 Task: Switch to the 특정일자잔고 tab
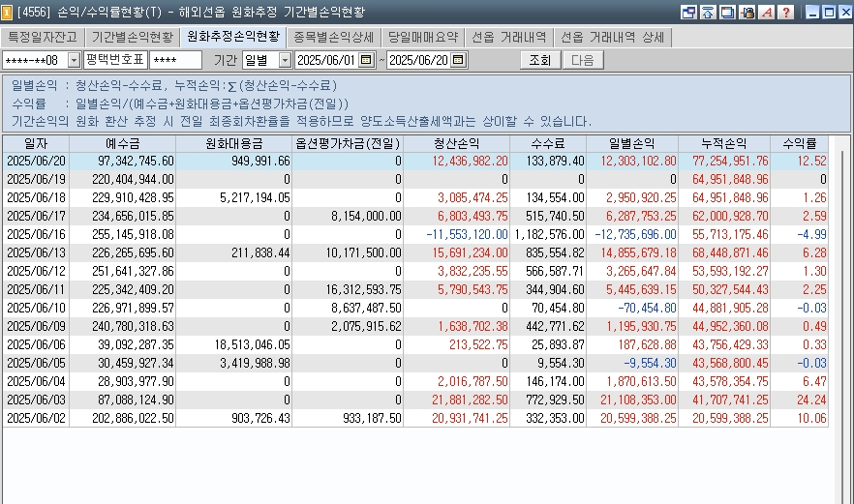point(43,37)
